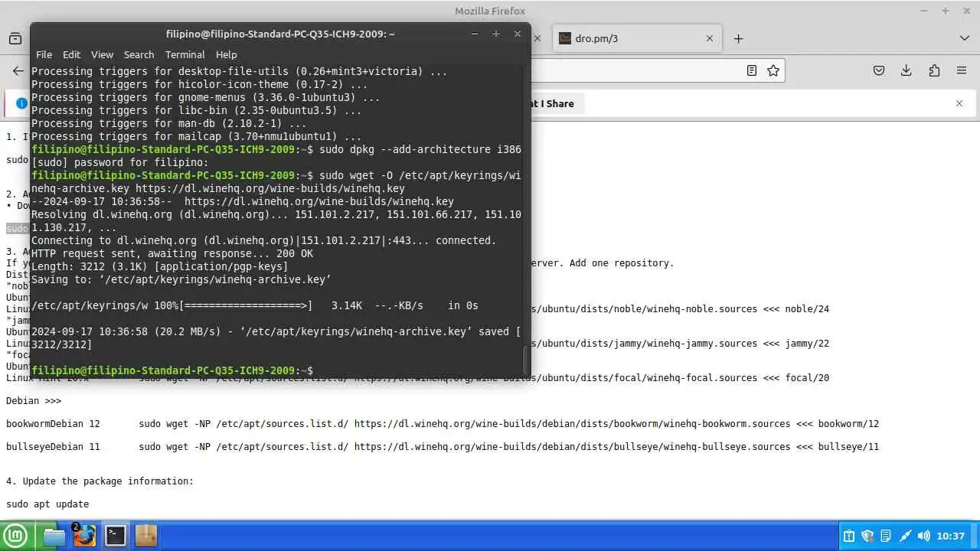Expand the list all tabs chevron

pos(964,38)
